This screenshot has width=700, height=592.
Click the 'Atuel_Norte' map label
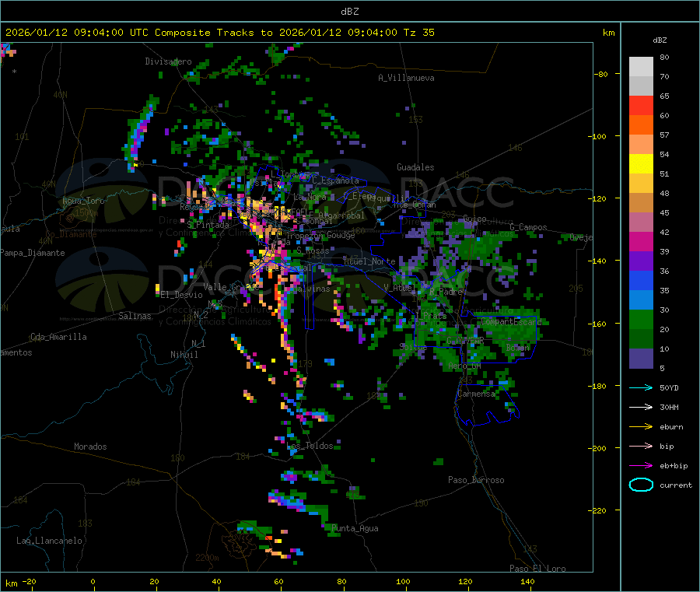[369, 261]
